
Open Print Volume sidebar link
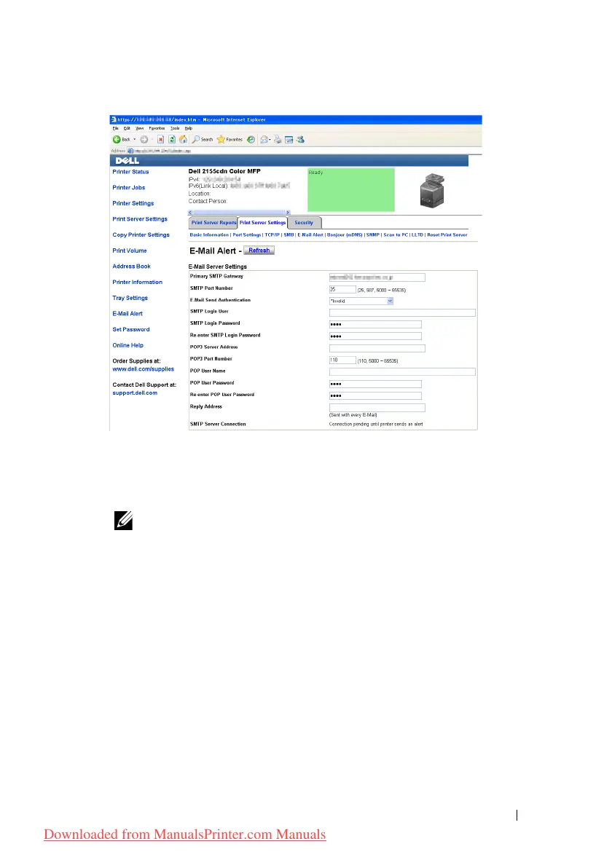point(130,250)
